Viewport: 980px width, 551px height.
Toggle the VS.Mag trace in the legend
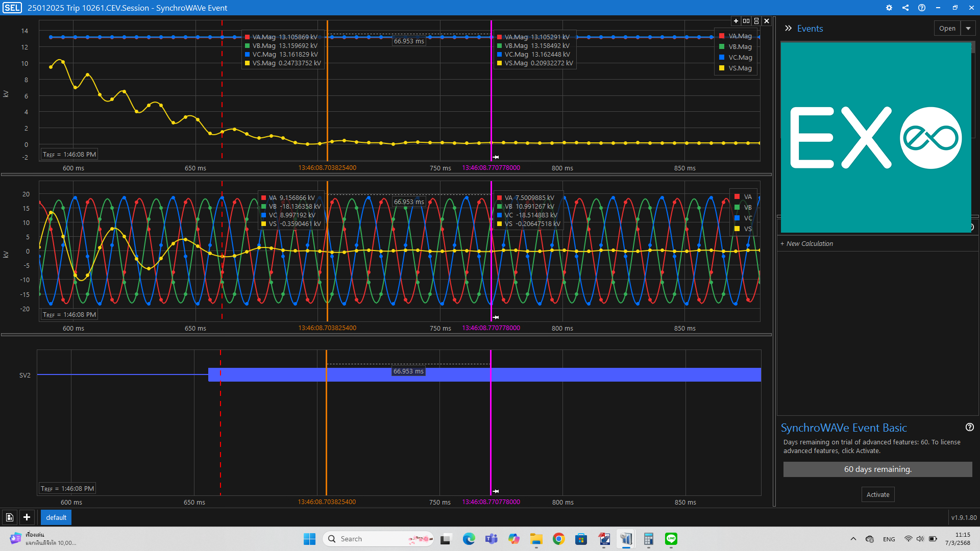tap(740, 68)
